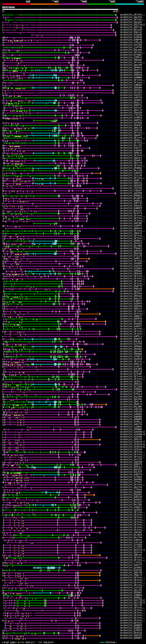
Task: Select label UniRef100_B4L4N3
Action: [131, 50]
